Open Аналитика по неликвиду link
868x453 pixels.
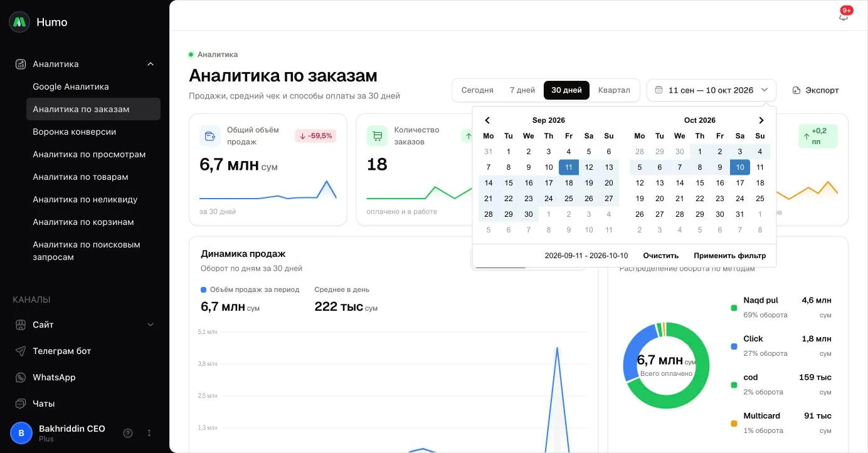(x=93, y=199)
